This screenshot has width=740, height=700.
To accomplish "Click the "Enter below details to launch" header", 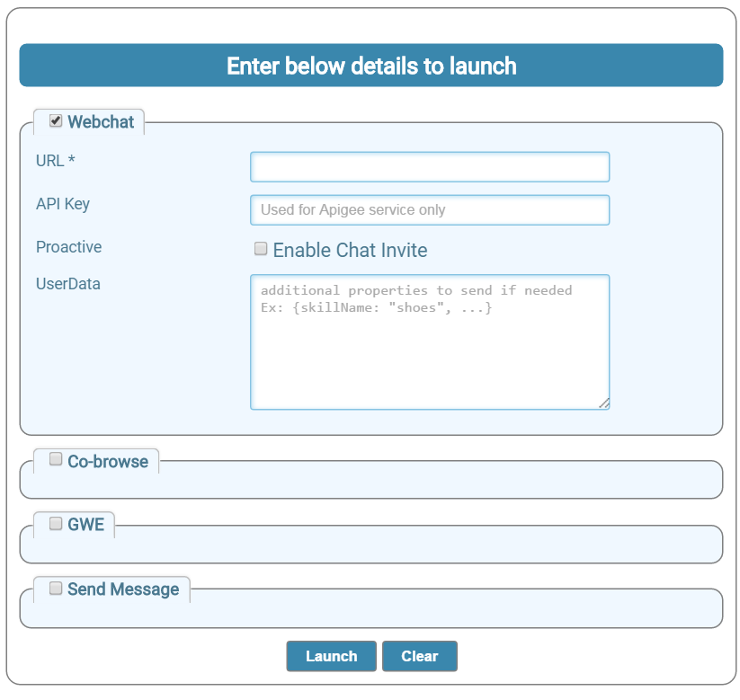I will click(x=370, y=66).
